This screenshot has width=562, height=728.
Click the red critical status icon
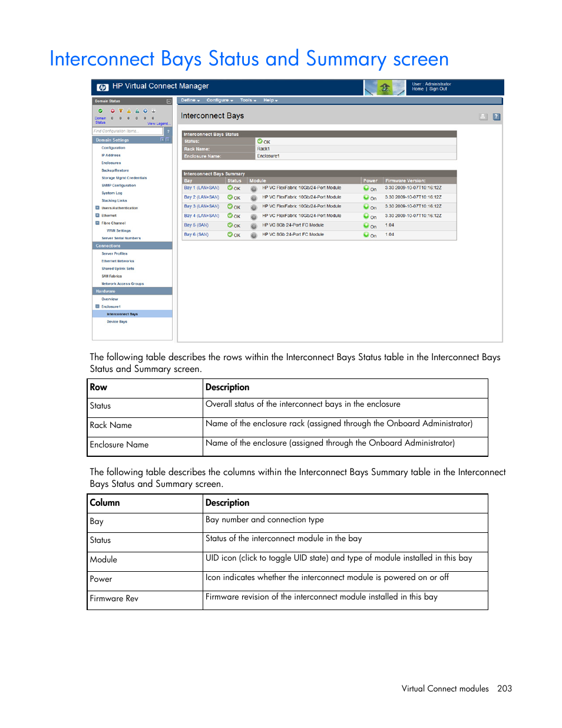(x=113, y=111)
